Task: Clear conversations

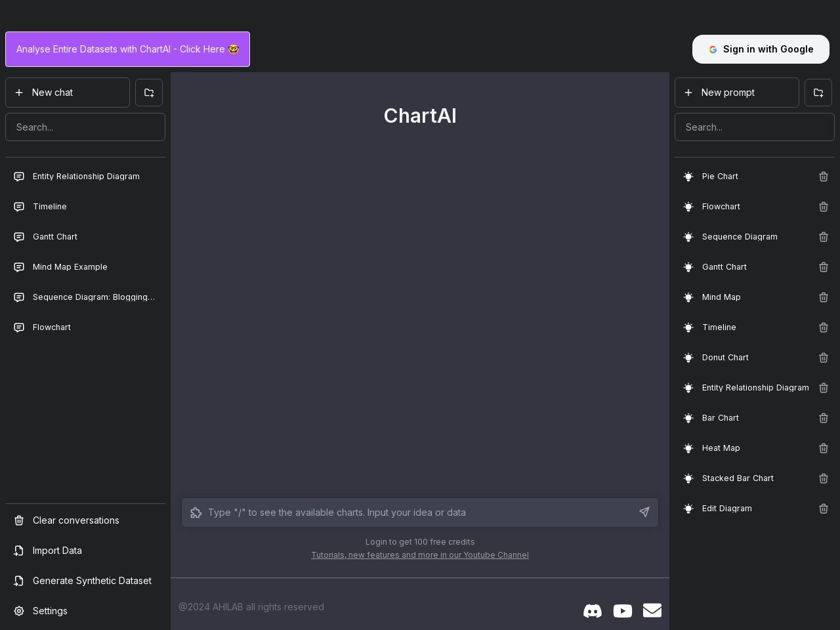Action: pyautogui.click(x=85, y=520)
